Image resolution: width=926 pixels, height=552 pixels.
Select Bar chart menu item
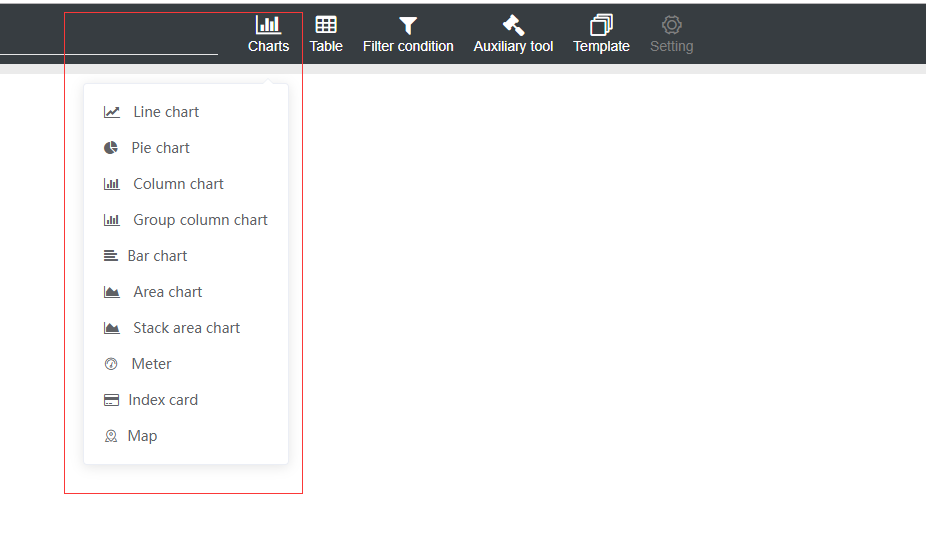pos(186,256)
